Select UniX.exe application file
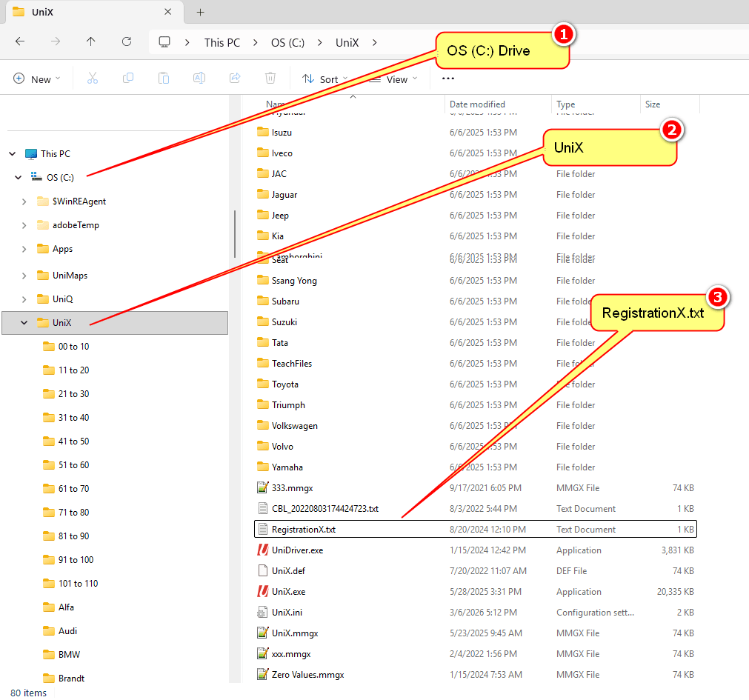This screenshot has height=700, width=749. coord(476,592)
